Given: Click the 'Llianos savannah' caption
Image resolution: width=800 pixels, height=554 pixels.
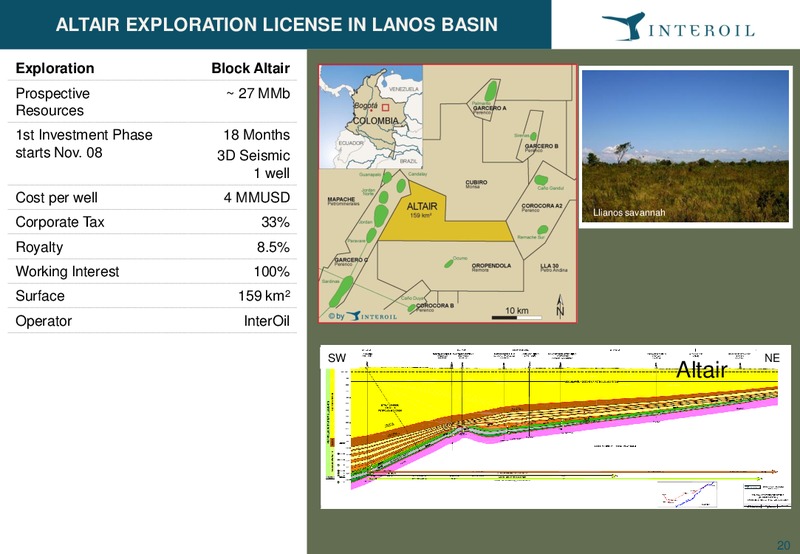Looking at the screenshot, I should [629, 213].
